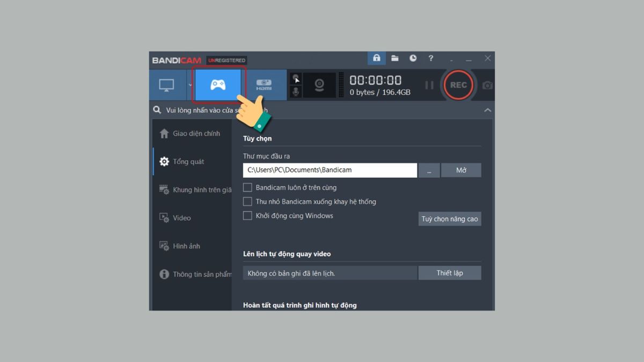
Task: Open the clock scheduler icon
Action: (x=413, y=58)
